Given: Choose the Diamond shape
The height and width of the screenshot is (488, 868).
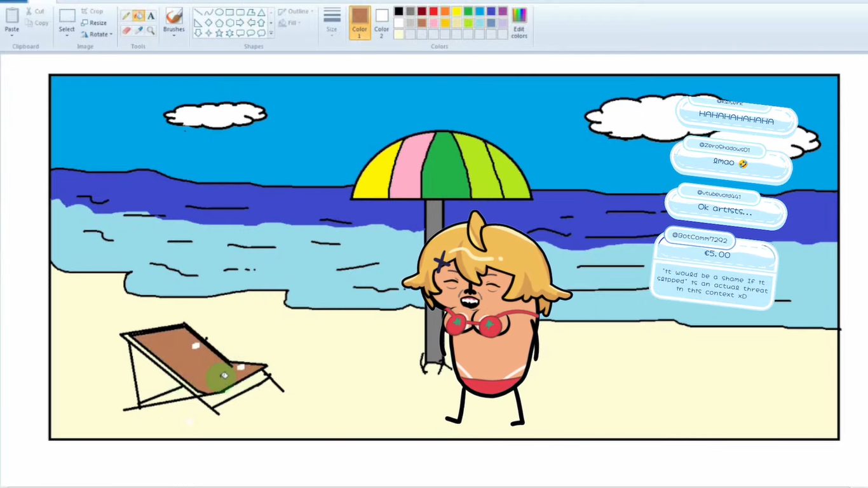Looking at the screenshot, I should pyautogui.click(x=208, y=23).
